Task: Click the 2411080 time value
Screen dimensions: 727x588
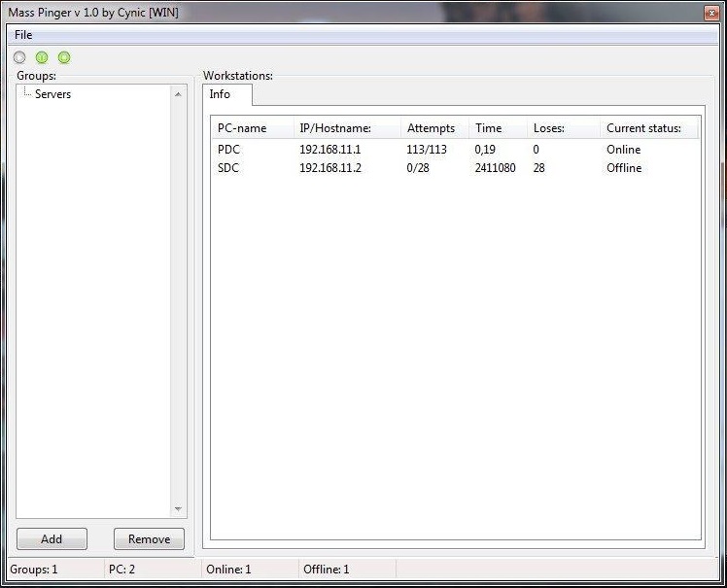Action: coord(495,168)
